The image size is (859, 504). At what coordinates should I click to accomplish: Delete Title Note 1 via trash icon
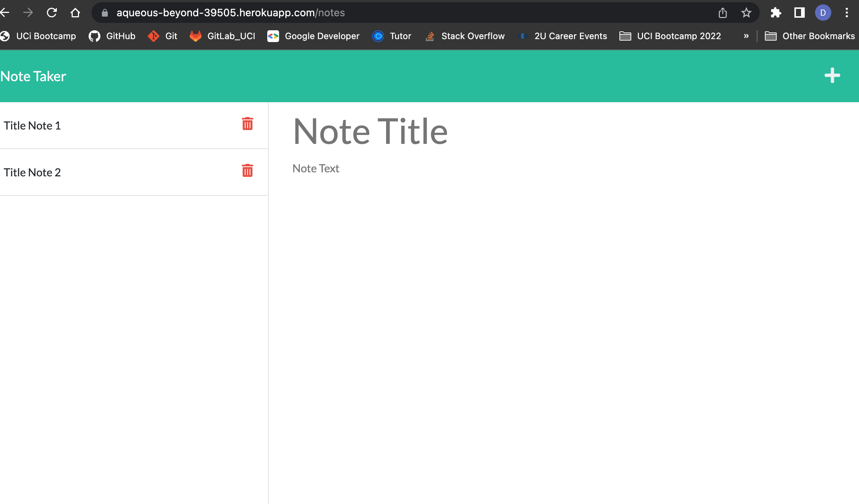point(247,124)
